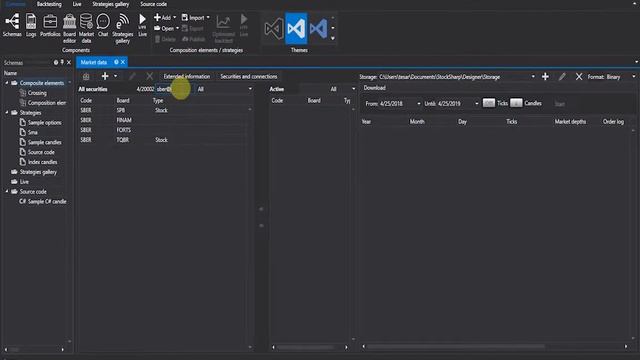The width and height of the screenshot is (640, 360).
Task: Select the Market data document tab
Action: pos(94,62)
